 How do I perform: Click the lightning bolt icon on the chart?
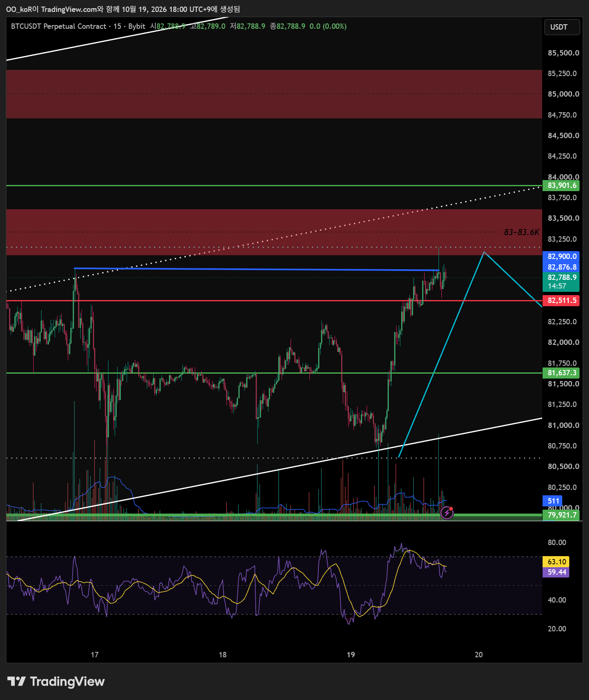click(447, 513)
